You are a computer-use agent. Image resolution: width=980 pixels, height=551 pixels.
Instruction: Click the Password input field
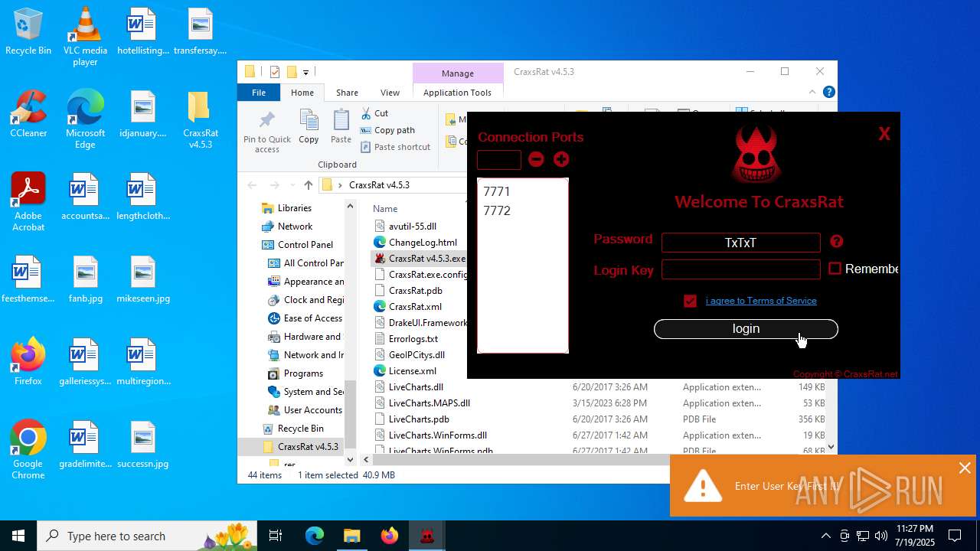tap(740, 243)
